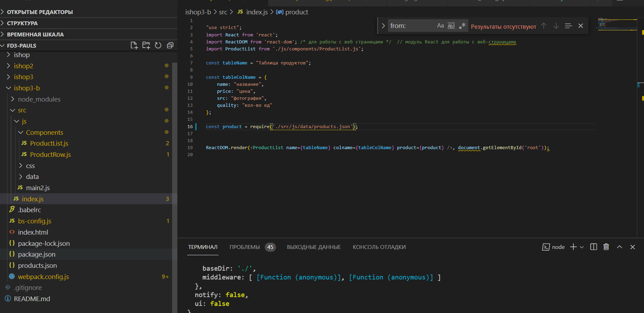644x313 pixels.
Task: Maximize the terminal panel size
Action: (620, 247)
